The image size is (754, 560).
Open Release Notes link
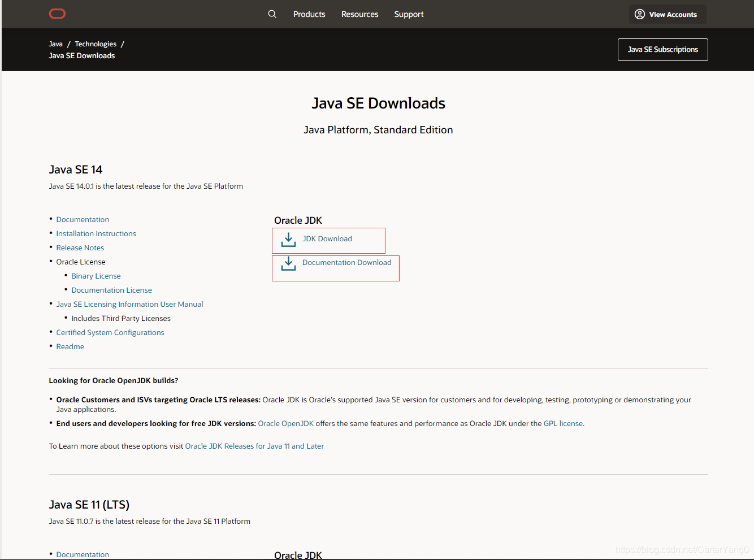click(x=80, y=248)
